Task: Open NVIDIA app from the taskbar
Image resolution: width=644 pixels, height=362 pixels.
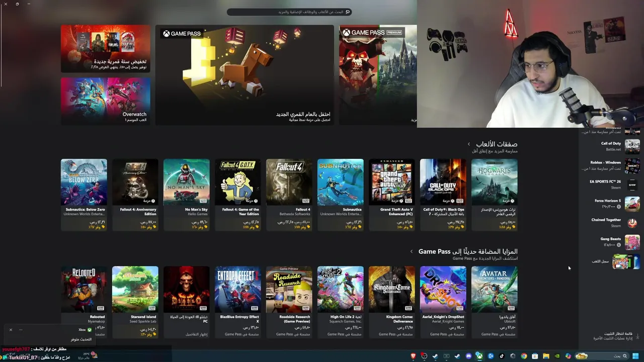Action: point(557,356)
